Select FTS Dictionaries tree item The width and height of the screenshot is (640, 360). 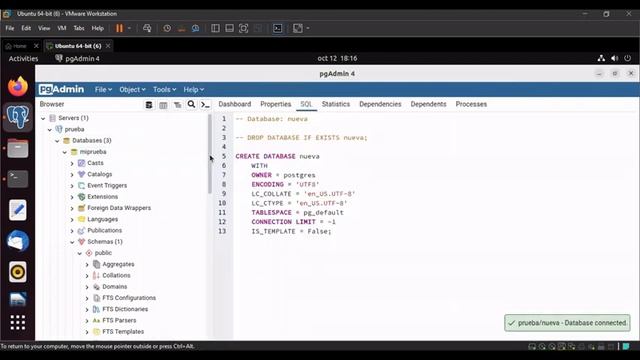pyautogui.click(x=125, y=309)
